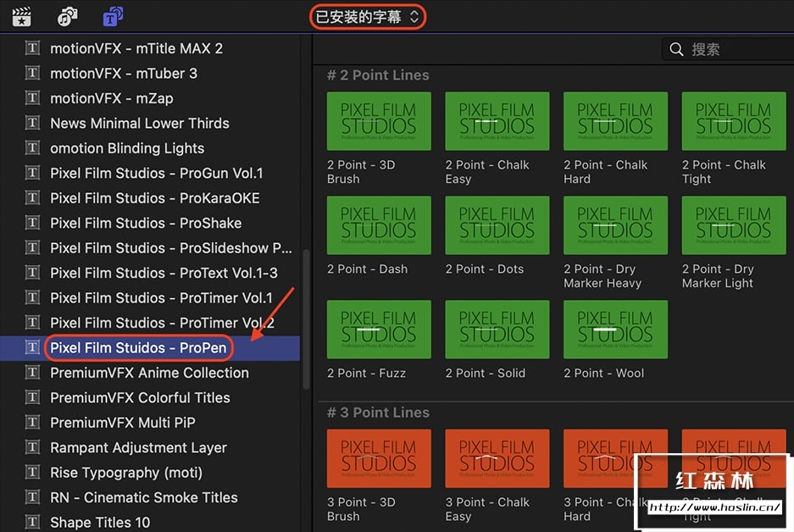
Task: Select 2 Point - Dry Marker Heavy thumbnail
Action: (x=615, y=225)
